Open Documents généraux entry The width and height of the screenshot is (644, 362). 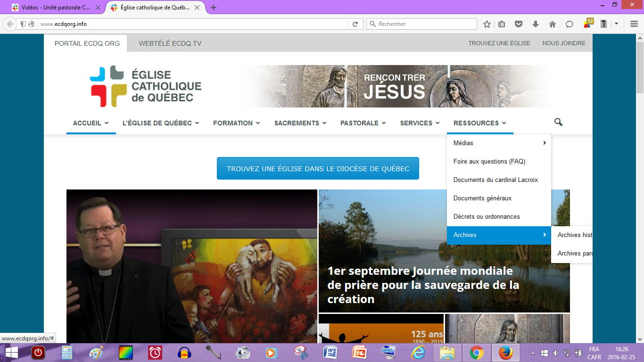click(x=499, y=198)
